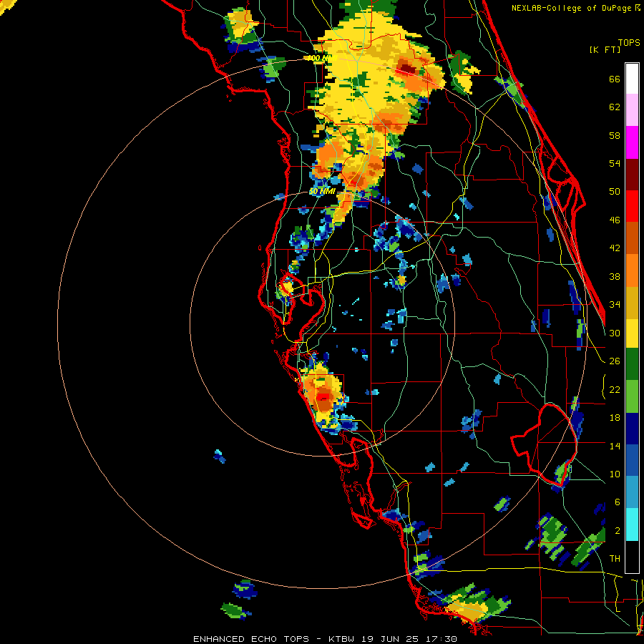Select the 6 value on the legend
Viewport: 644px width, 644px height.
[x=618, y=502]
